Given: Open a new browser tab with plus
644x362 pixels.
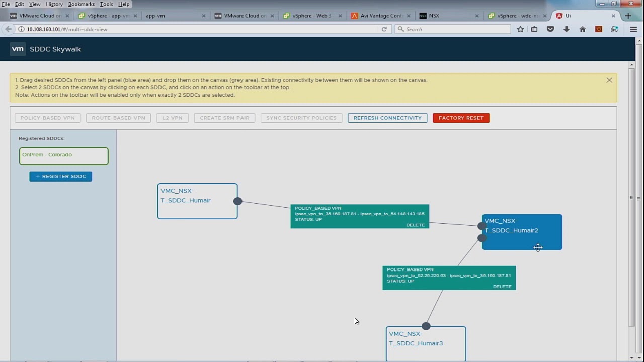Looking at the screenshot, I should (628, 16).
